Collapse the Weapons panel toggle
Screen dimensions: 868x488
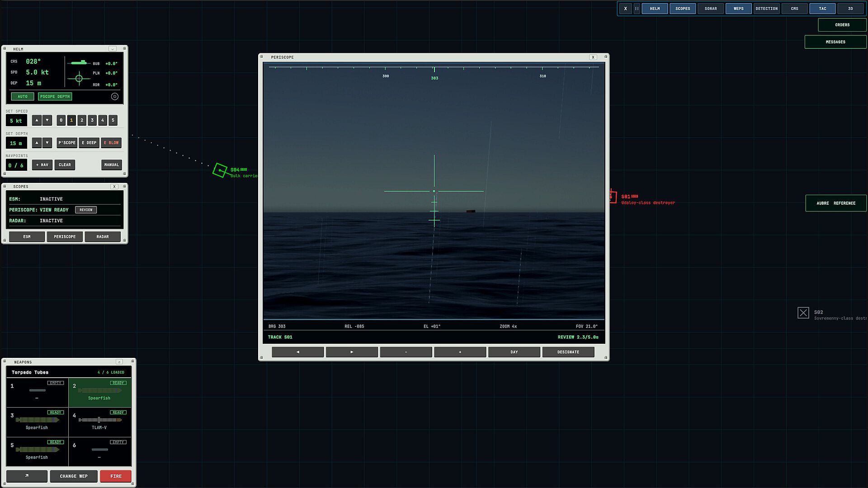119,362
